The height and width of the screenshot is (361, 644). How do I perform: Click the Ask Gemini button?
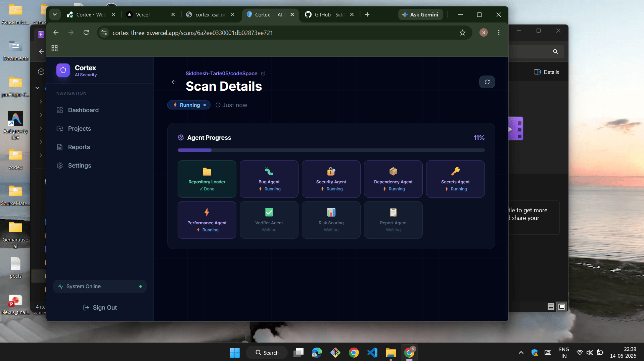tap(420, 14)
